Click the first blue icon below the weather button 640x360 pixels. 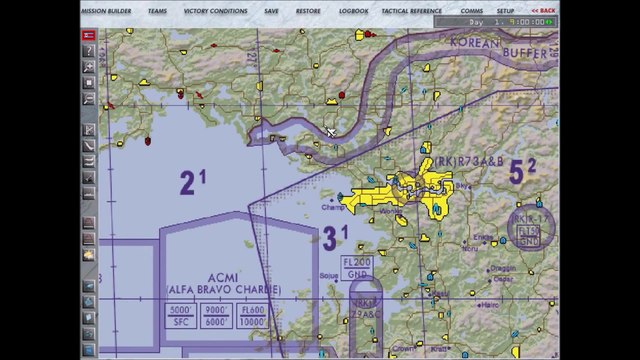pyautogui.click(x=89, y=286)
